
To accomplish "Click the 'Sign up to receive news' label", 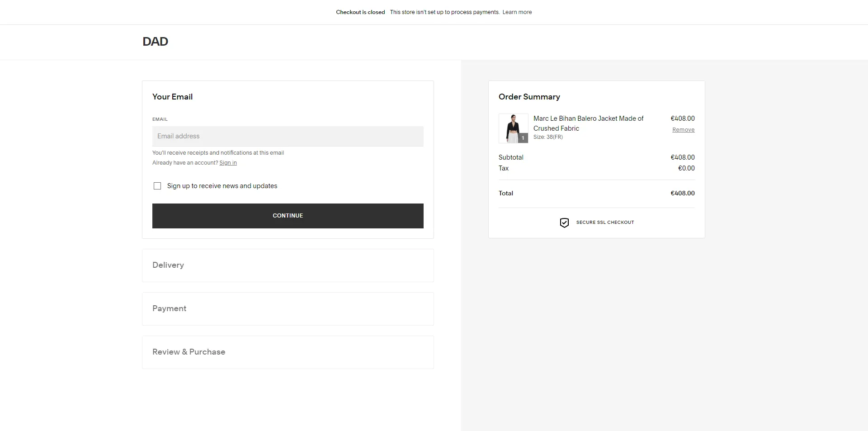I will pos(222,186).
